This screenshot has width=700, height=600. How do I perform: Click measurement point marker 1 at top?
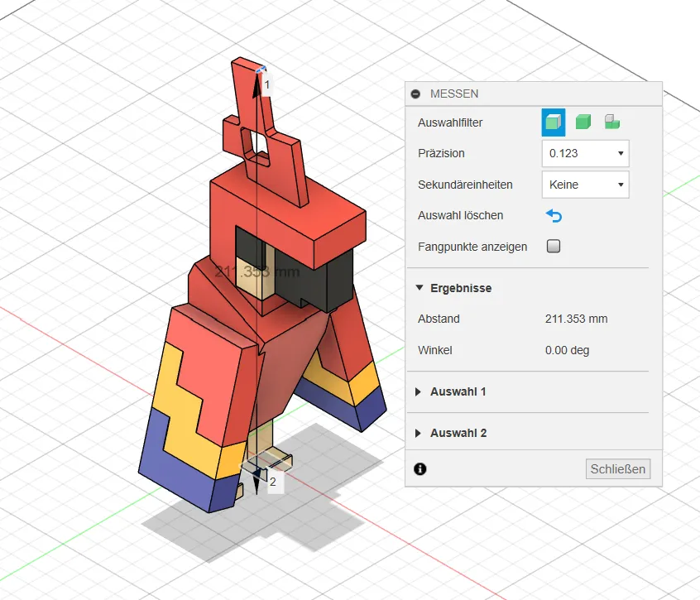point(267,84)
